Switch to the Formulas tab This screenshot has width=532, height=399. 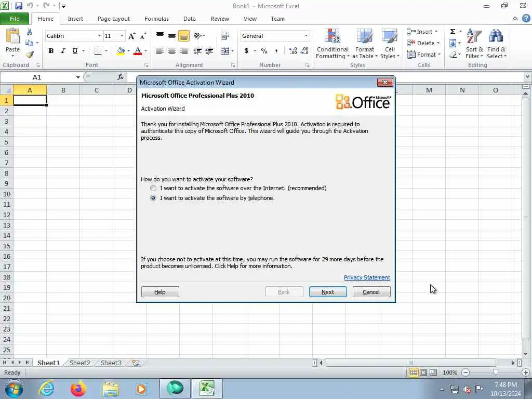(x=156, y=19)
